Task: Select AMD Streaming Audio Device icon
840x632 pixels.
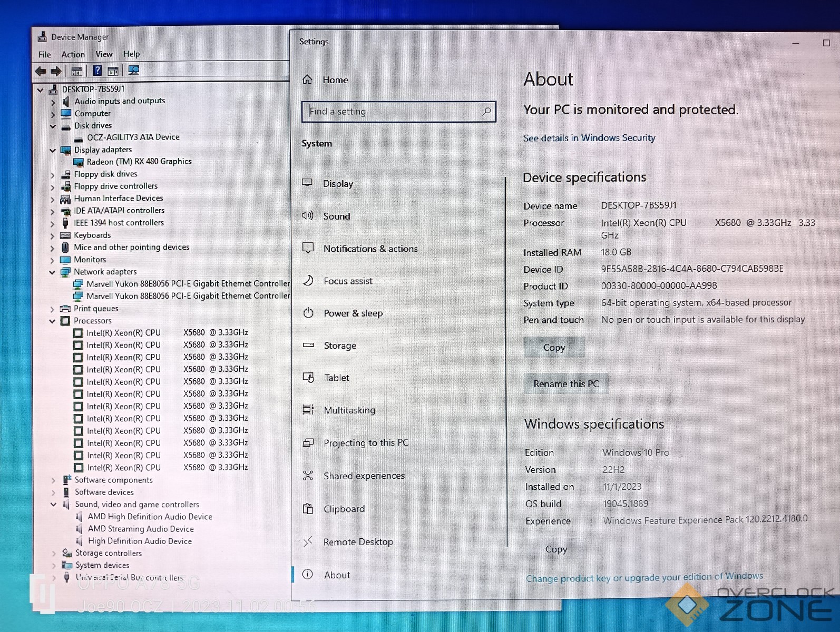Action: pyautogui.click(x=80, y=529)
